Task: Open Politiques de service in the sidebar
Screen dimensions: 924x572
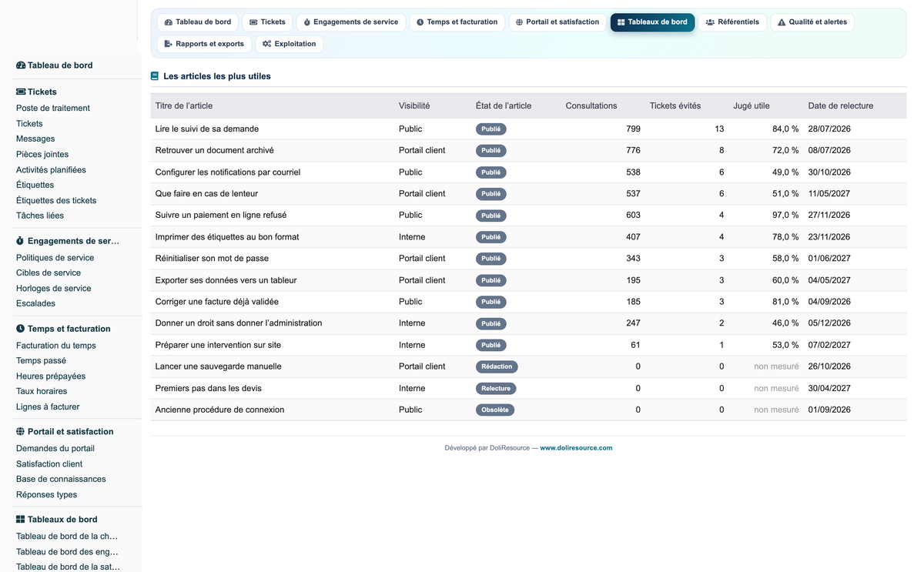Action: coord(55,258)
